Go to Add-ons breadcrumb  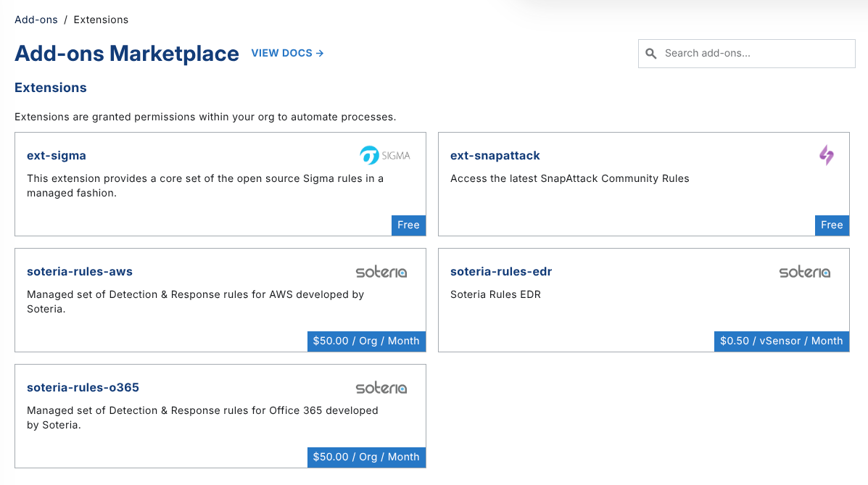click(36, 20)
